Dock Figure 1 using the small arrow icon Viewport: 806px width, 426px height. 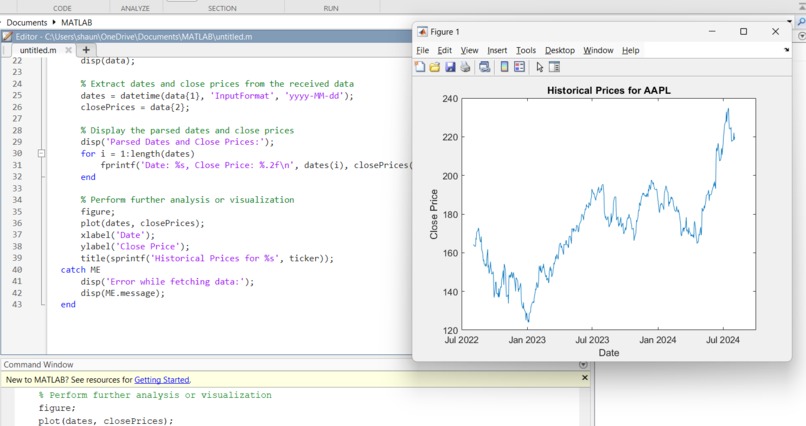786,50
